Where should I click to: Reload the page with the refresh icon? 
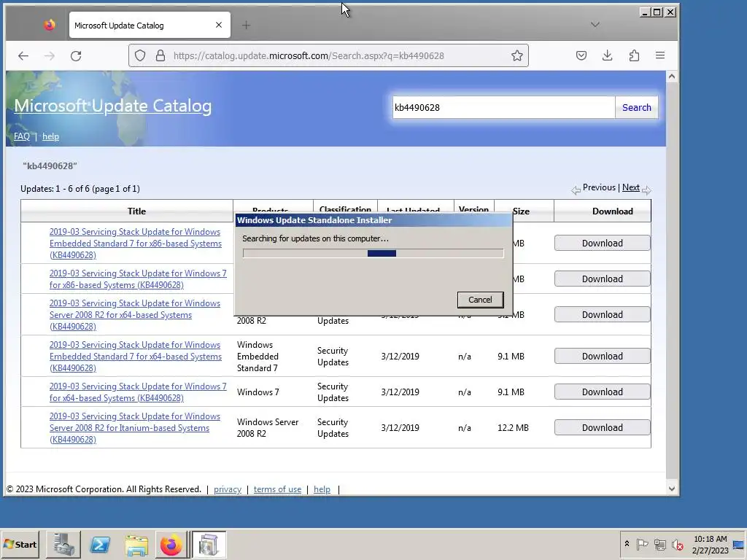coord(76,55)
